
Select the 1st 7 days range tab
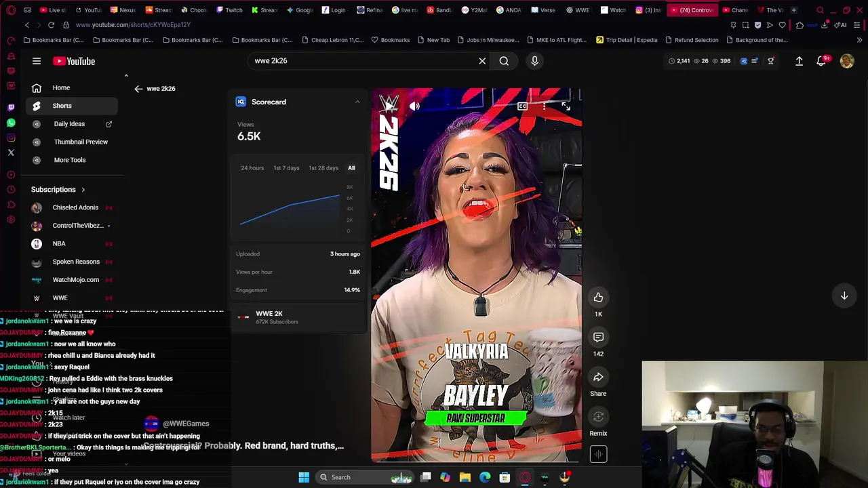286,168
